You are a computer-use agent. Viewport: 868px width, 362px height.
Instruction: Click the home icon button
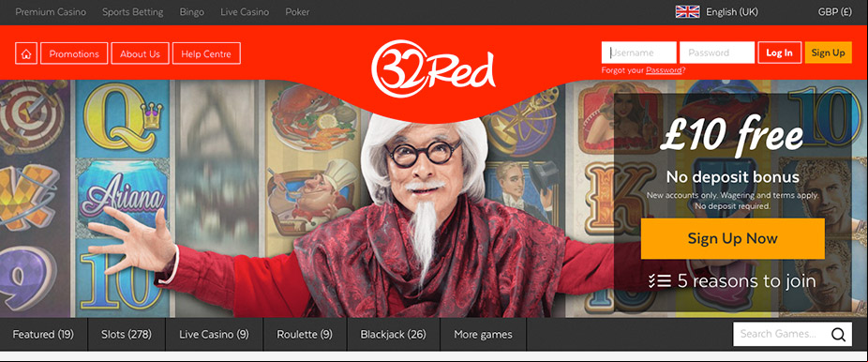26,53
